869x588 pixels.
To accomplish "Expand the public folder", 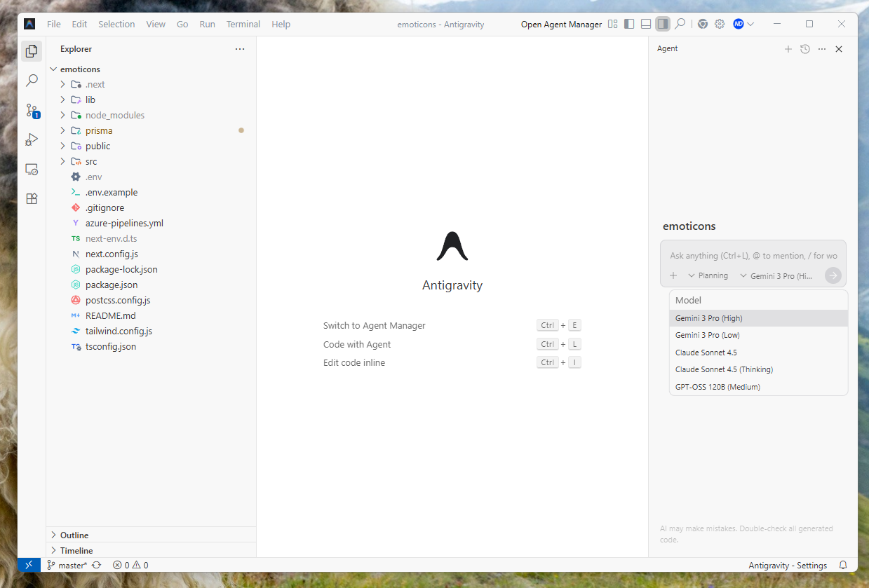I will (62, 146).
